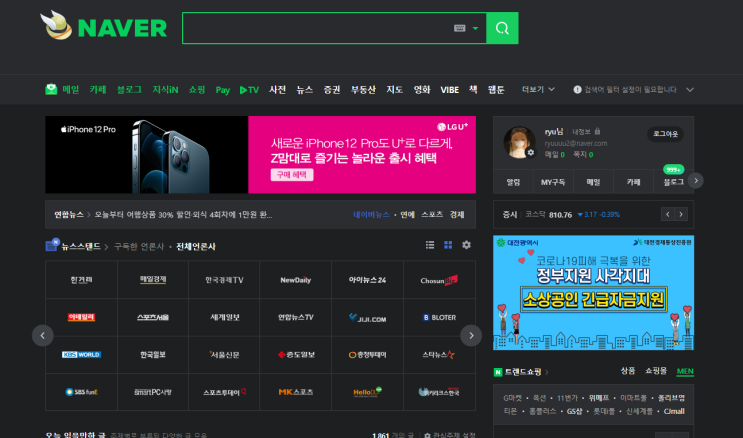The width and height of the screenshot is (743, 438).
Task: Open the 알림 tab in profile box
Action: tap(513, 182)
